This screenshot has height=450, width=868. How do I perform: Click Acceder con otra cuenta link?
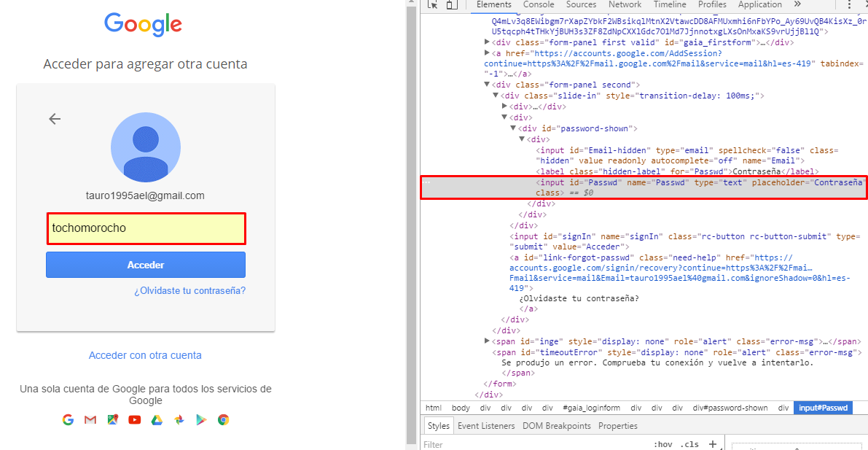145,355
